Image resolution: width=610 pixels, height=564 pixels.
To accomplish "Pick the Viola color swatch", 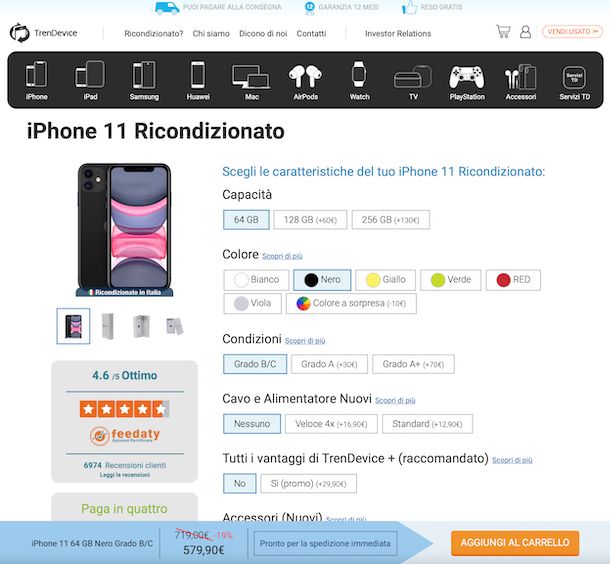I will [x=252, y=303].
